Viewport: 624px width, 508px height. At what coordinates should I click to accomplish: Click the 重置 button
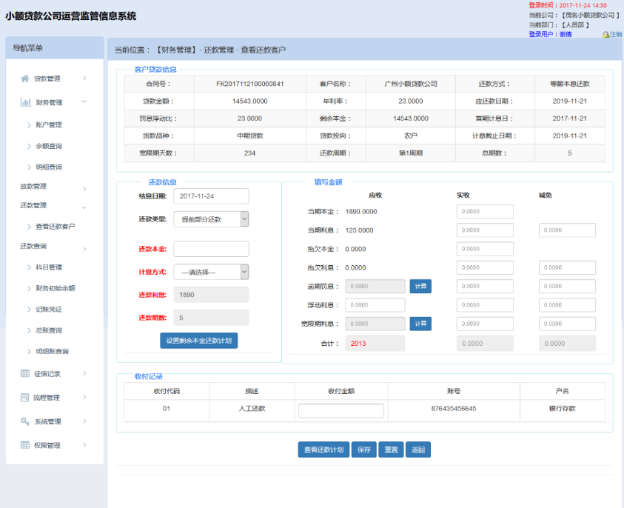coord(391,450)
